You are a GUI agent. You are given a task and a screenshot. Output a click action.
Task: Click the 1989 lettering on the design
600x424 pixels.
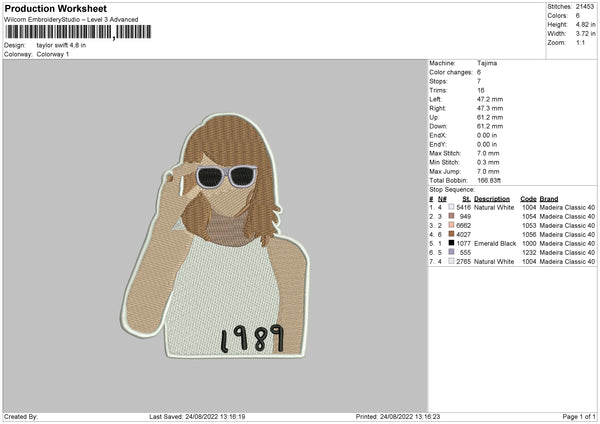click(x=253, y=339)
